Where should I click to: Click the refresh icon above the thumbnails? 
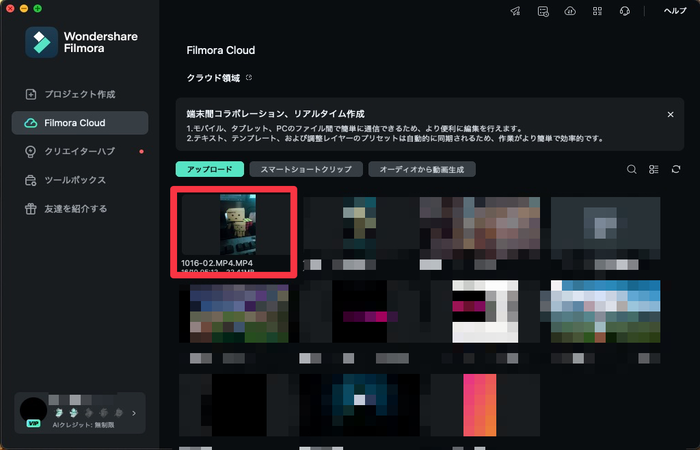[x=677, y=170]
